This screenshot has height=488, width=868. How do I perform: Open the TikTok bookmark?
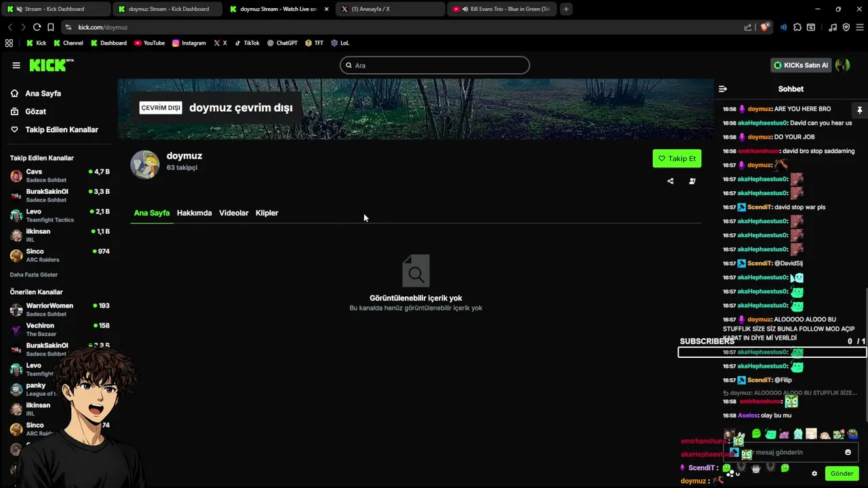click(247, 43)
